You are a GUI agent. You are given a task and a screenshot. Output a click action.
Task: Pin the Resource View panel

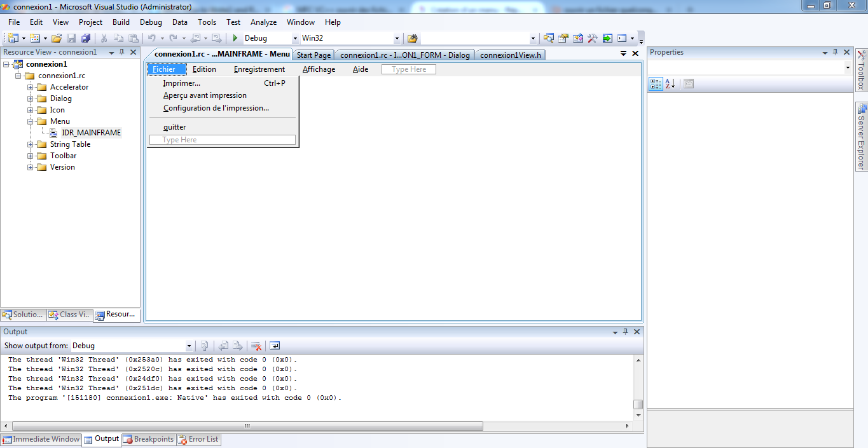[x=122, y=53]
